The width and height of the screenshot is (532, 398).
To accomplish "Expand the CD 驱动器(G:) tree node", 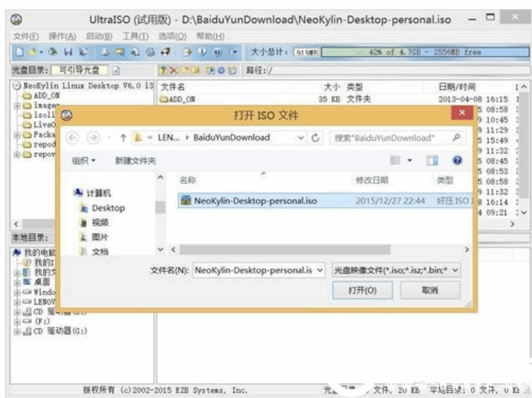I will pos(16,331).
